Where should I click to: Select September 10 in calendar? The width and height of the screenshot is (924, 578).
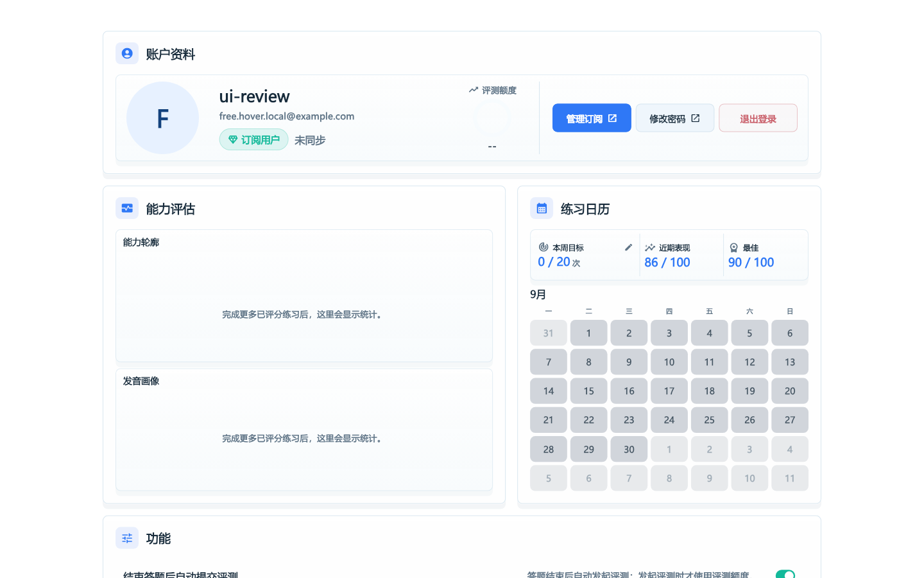[x=669, y=362]
